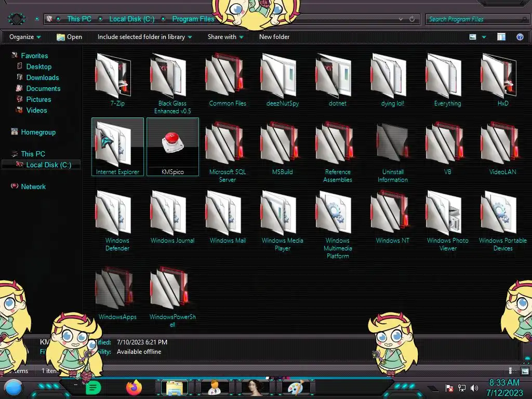The height and width of the screenshot is (399, 532).
Task: Switch to details view in status bar
Action: 511,370
